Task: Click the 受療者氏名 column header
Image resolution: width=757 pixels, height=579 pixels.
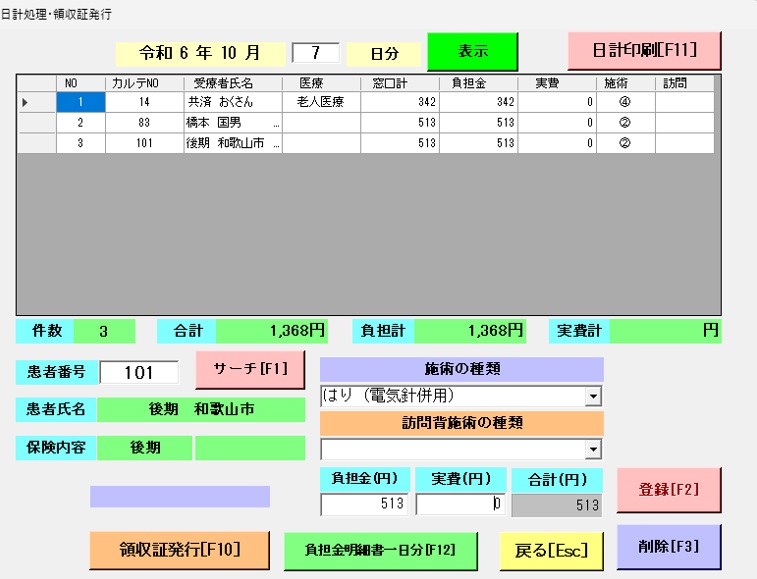Action: click(x=232, y=83)
